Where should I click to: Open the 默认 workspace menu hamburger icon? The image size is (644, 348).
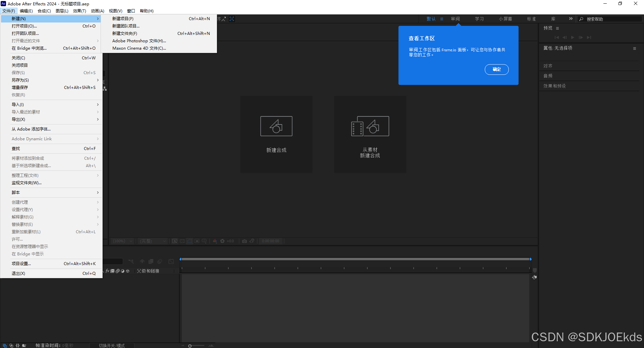(442, 19)
